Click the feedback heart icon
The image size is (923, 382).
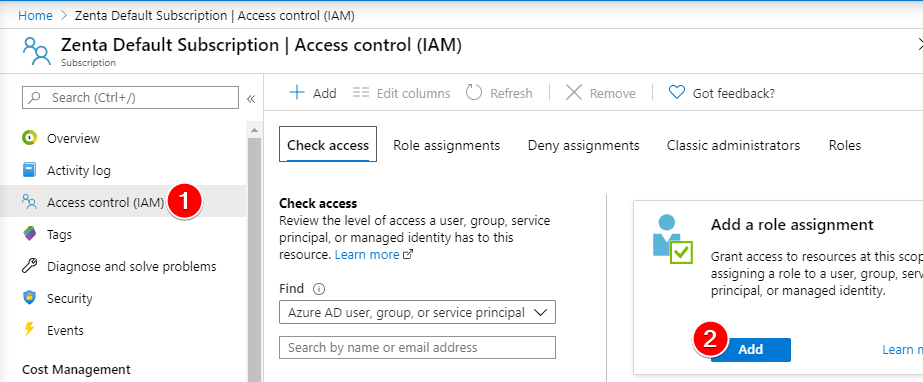(x=677, y=92)
